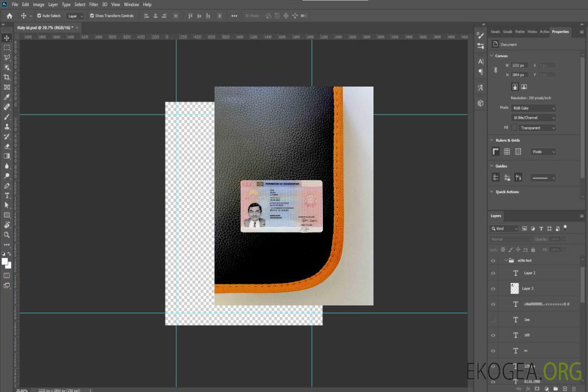The image size is (588, 392).
Task: Disable Show Transform Controls checkbox
Action: tap(92, 16)
